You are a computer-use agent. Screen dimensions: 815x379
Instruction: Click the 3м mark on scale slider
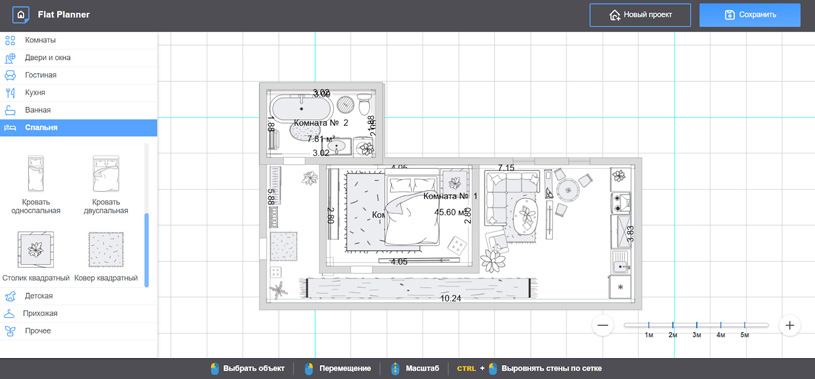[x=696, y=325]
